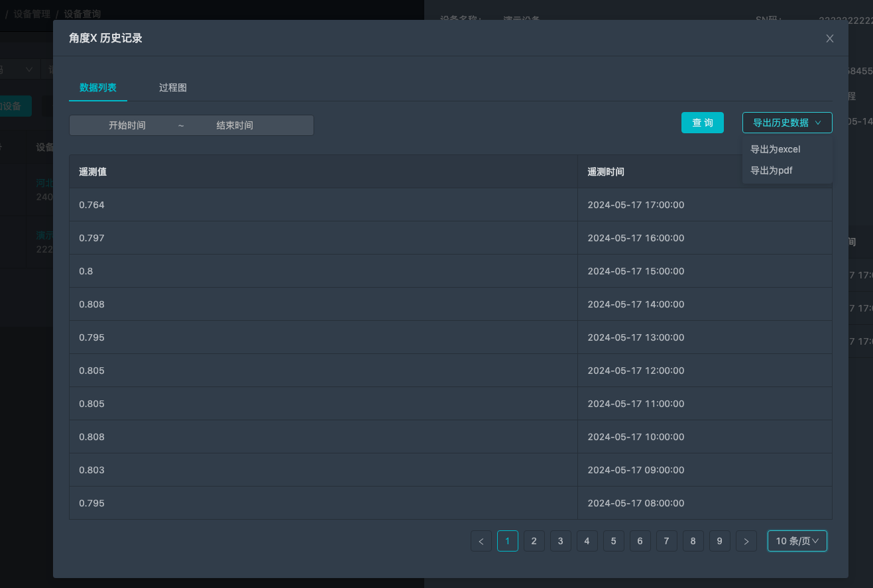Choose 导出为pdf option
The width and height of the screenshot is (873, 588).
(x=771, y=170)
